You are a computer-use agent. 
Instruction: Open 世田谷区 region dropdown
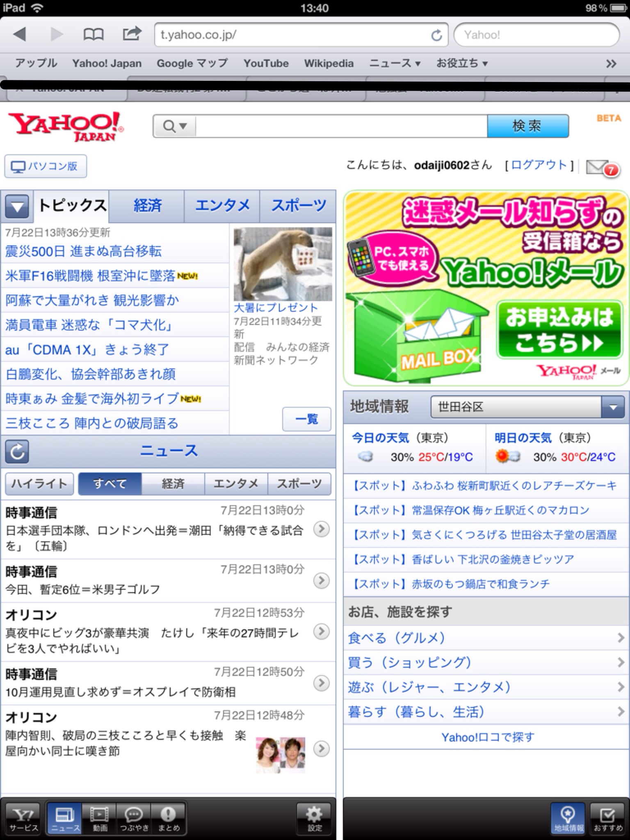(x=527, y=407)
